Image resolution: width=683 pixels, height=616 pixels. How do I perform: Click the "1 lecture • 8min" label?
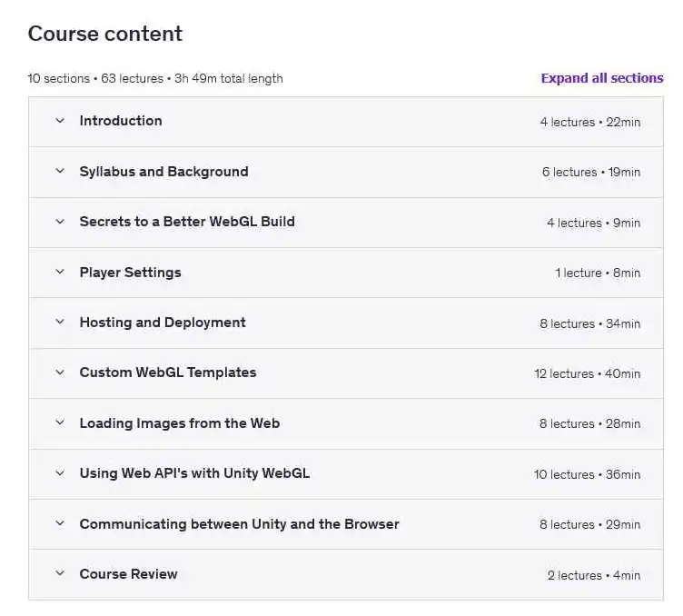(x=598, y=273)
